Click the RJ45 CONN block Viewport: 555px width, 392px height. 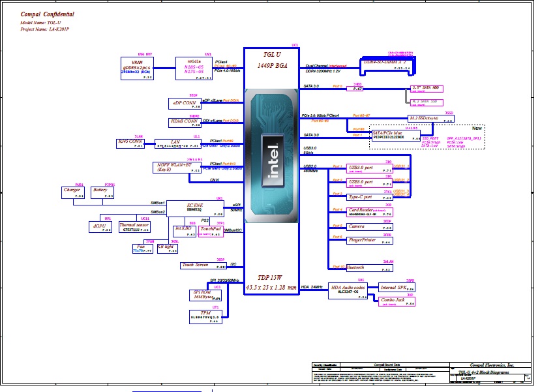click(x=130, y=143)
